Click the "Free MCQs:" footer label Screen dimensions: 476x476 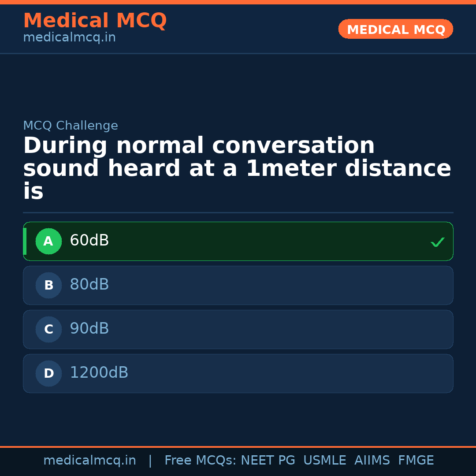pyautogui.click(x=201, y=461)
